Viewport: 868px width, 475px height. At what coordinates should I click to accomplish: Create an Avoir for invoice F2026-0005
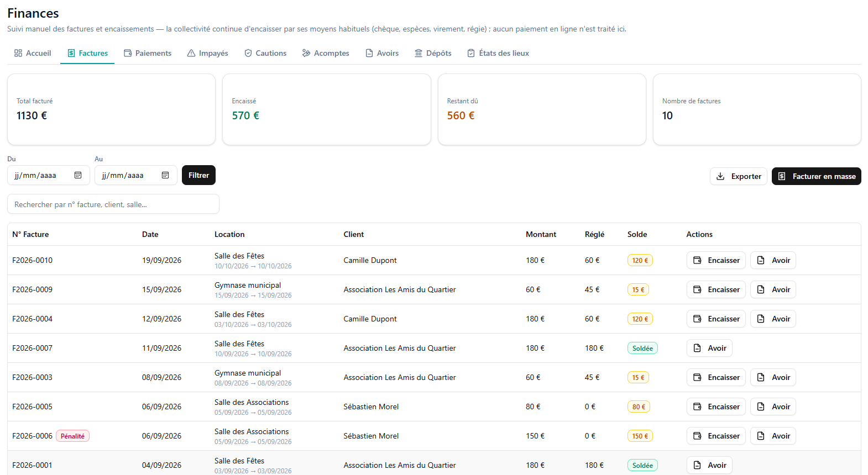773,407
